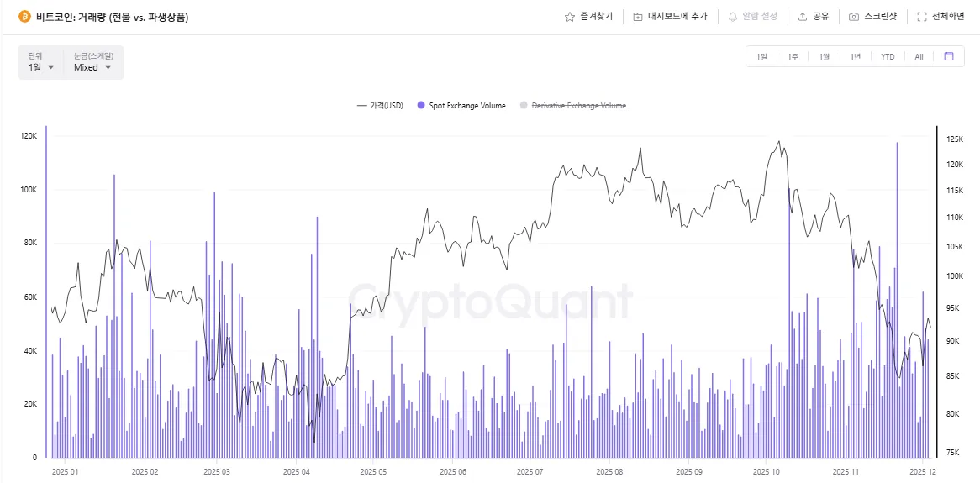Viewport: 980px width, 483px height.
Task: Click the fullscreen expand icon
Action: 922,17
